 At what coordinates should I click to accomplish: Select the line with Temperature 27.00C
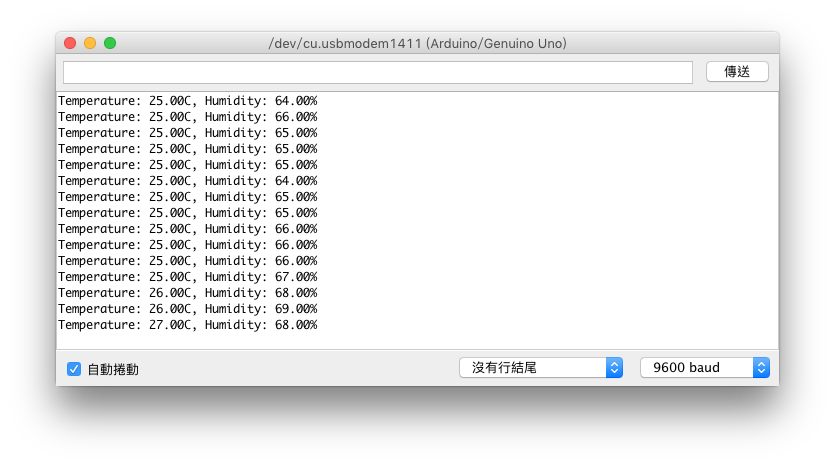point(187,325)
